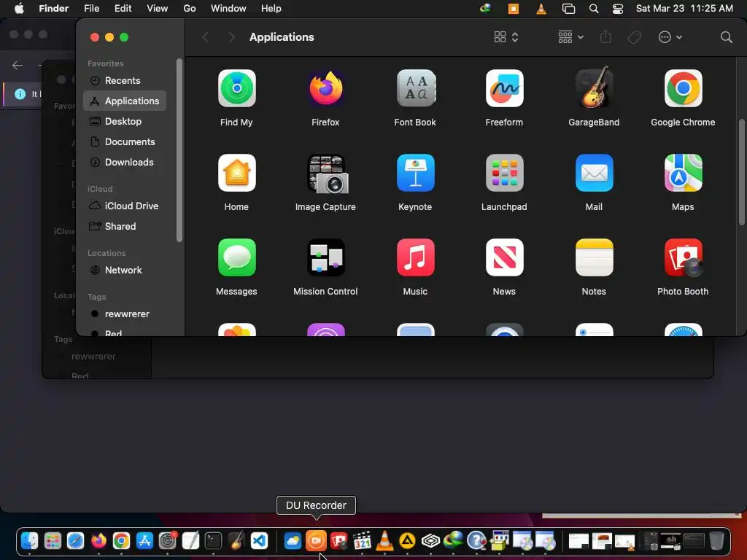
Task: Click the Share toolbar button
Action: (x=605, y=36)
